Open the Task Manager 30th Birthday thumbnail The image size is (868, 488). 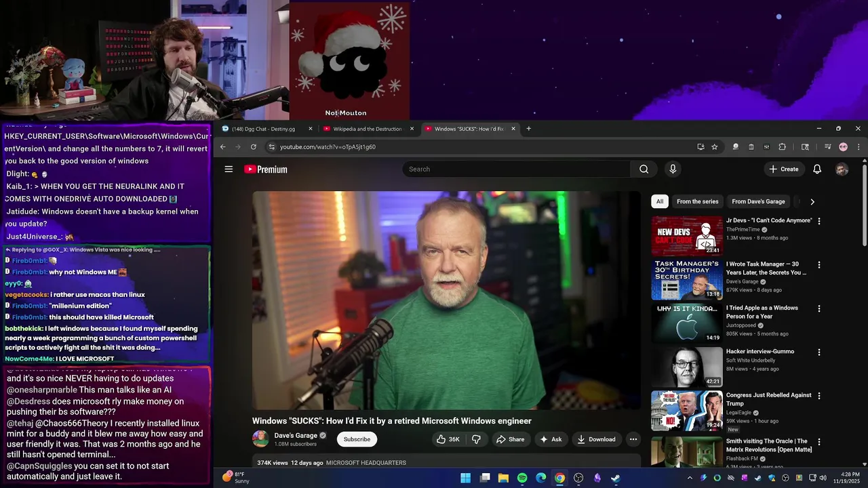(x=687, y=279)
